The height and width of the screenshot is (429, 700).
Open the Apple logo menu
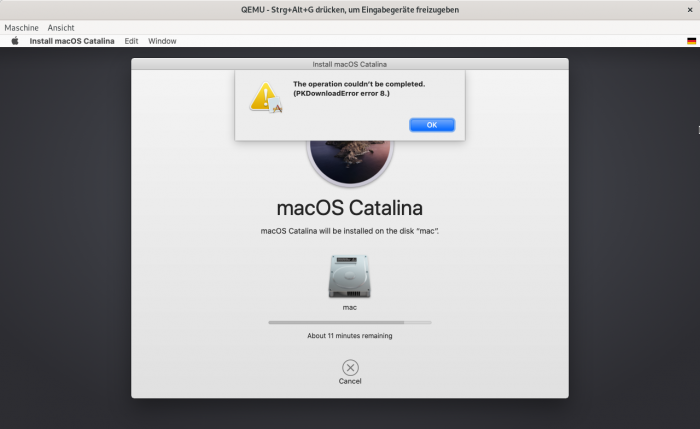15,41
